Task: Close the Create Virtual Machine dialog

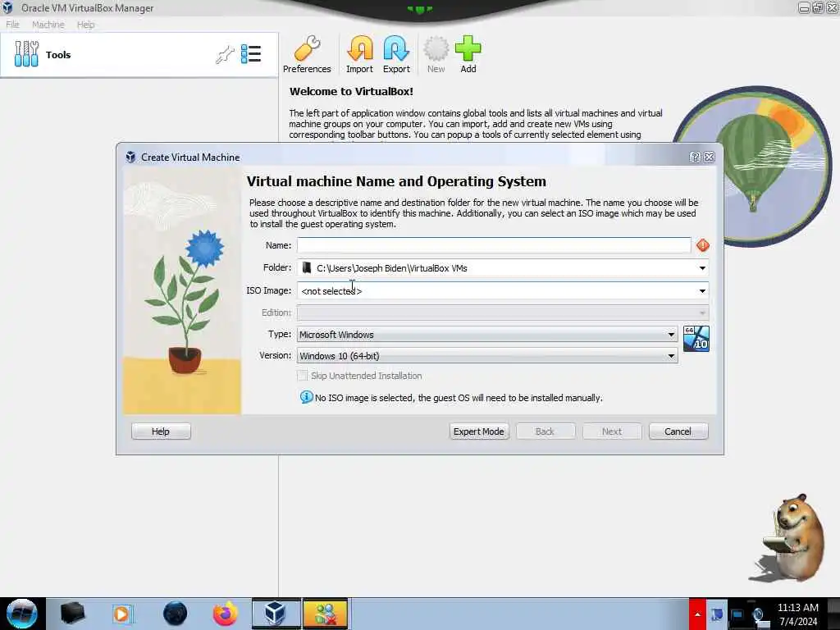Action: [x=710, y=157]
